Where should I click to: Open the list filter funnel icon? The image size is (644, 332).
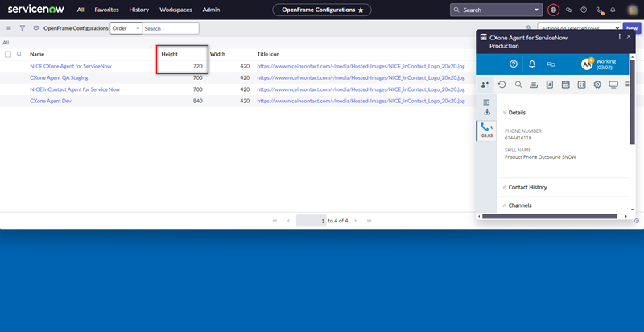pyautogui.click(x=23, y=28)
